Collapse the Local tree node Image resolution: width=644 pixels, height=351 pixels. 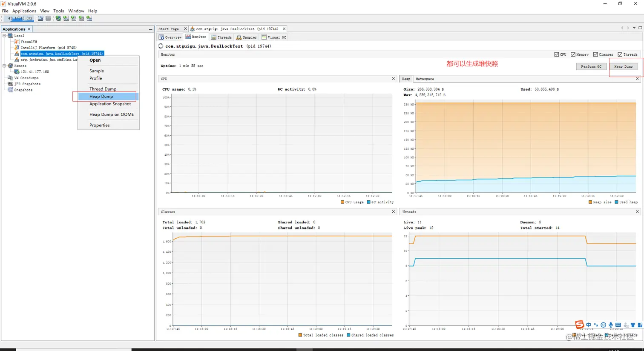tap(4, 36)
